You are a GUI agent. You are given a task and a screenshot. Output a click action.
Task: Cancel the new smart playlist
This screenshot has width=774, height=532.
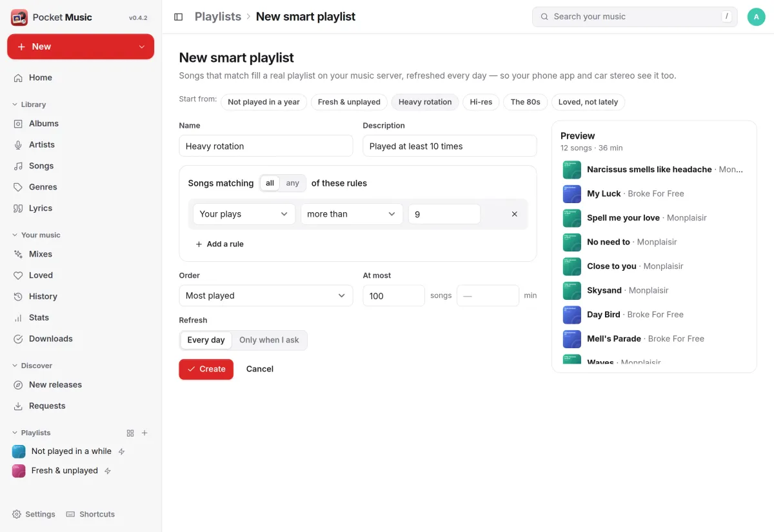tap(260, 369)
